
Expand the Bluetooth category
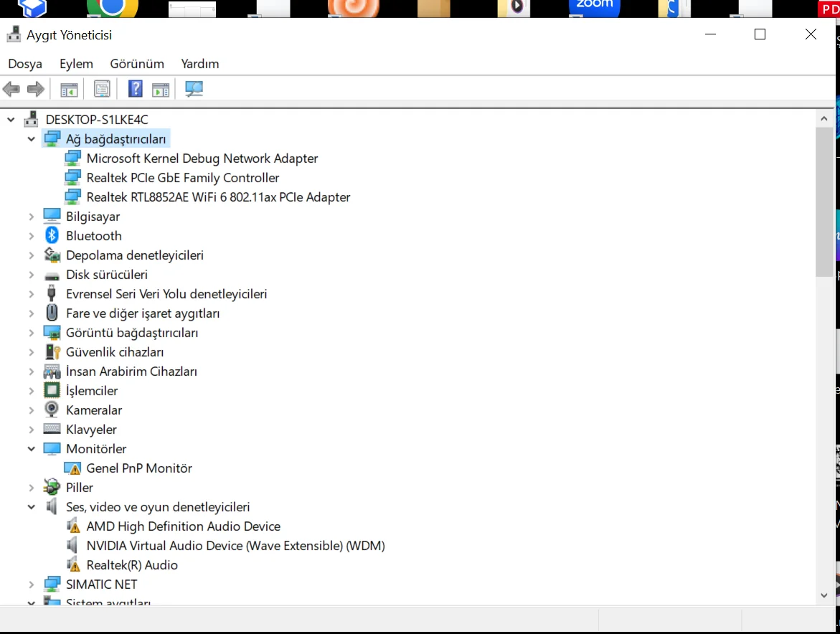click(31, 236)
